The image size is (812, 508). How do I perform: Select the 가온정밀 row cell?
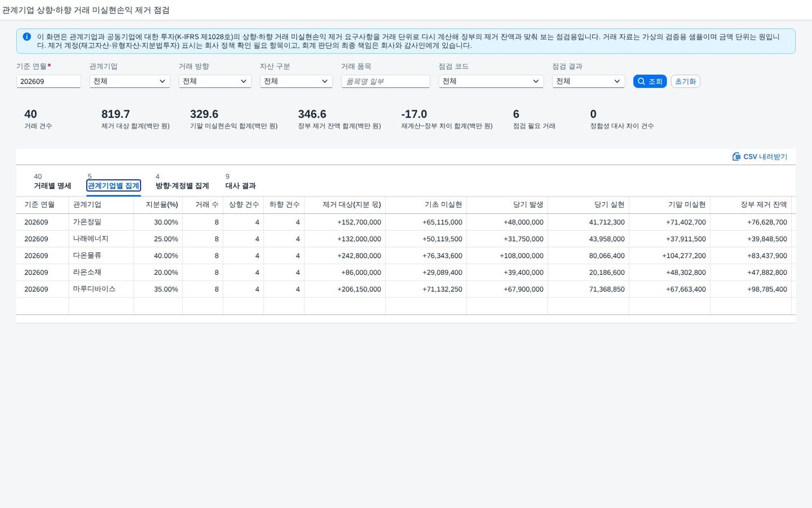(101, 222)
